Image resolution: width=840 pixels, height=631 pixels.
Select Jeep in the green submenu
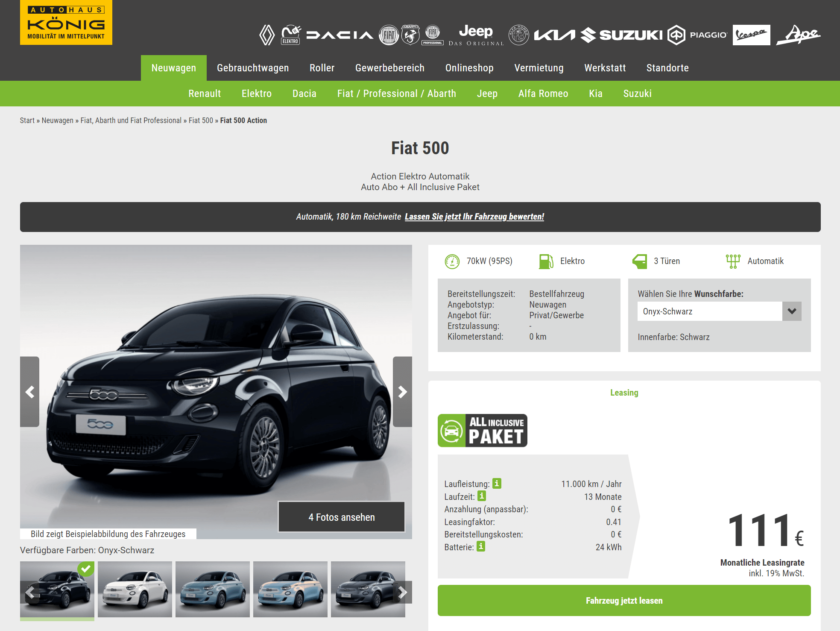487,94
